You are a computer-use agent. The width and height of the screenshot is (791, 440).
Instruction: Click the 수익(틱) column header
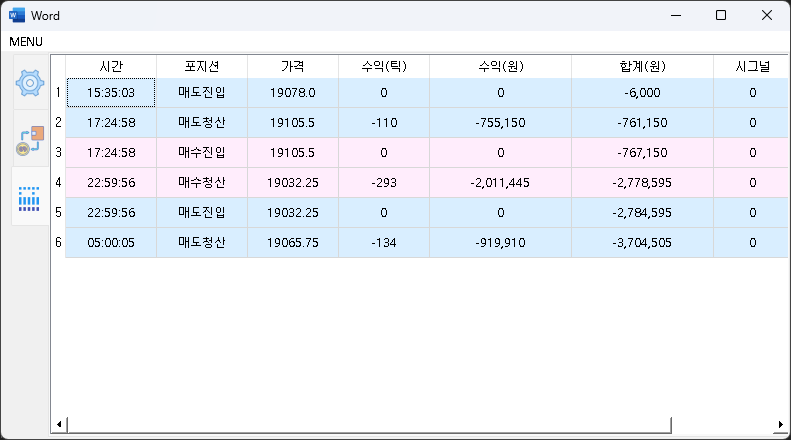coord(384,66)
